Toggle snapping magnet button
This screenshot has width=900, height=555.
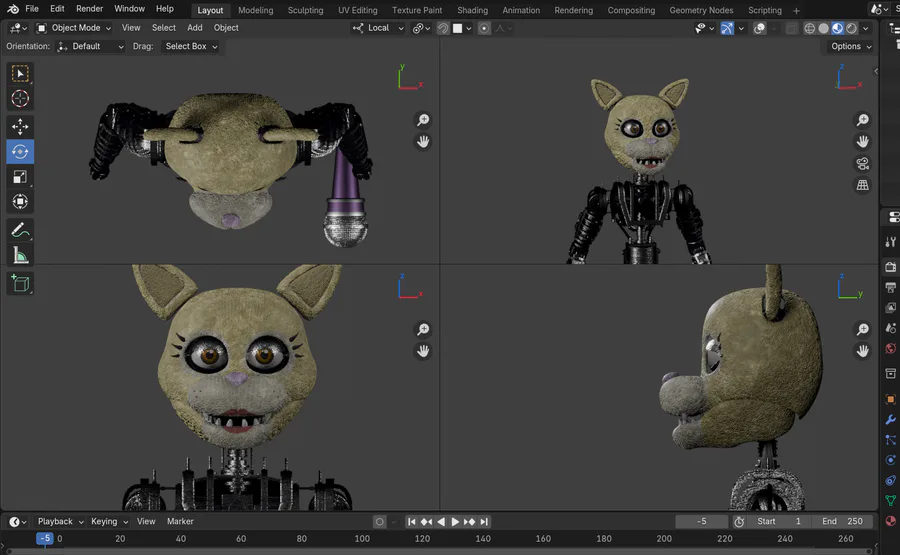(443, 28)
